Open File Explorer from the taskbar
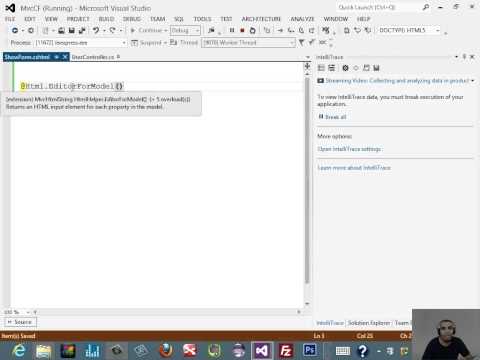The width and height of the screenshot is (480, 360). click(43, 351)
